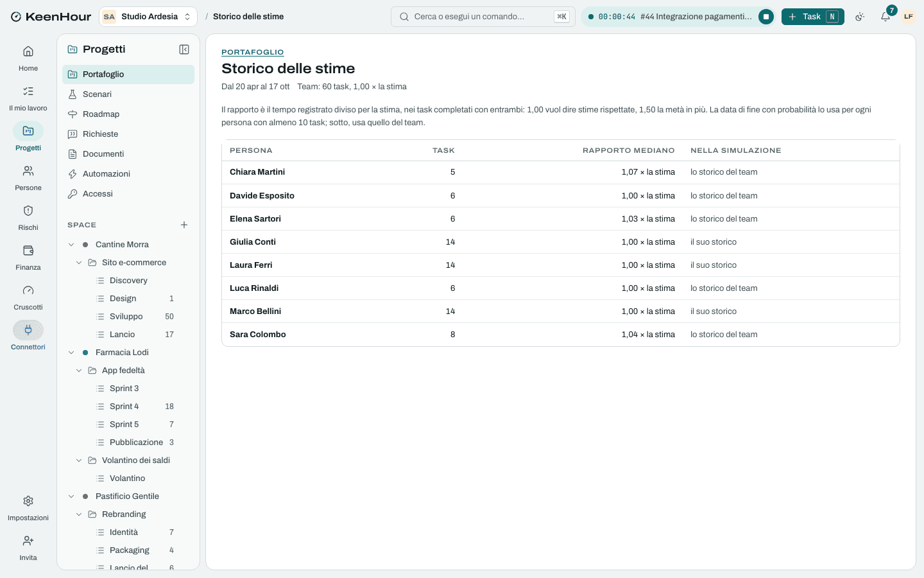Follow the PORTAFOGLIO breadcrumb link
924x578 pixels.
[253, 52]
